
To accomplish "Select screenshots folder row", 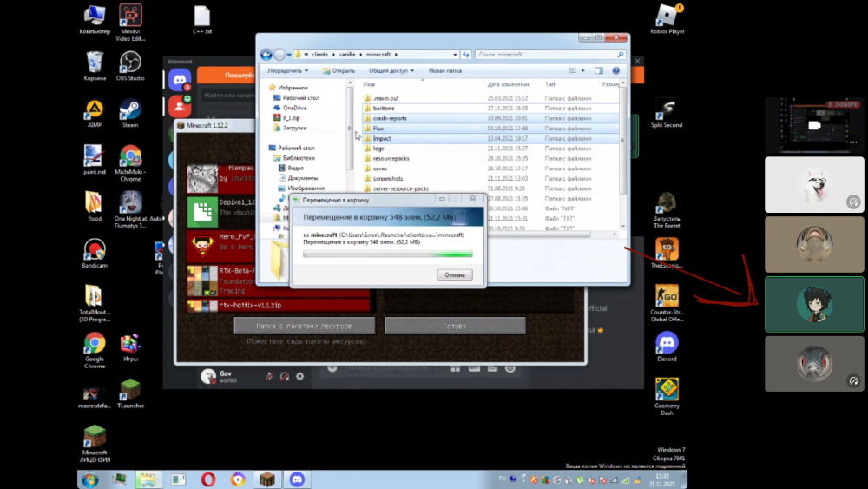I will point(490,178).
